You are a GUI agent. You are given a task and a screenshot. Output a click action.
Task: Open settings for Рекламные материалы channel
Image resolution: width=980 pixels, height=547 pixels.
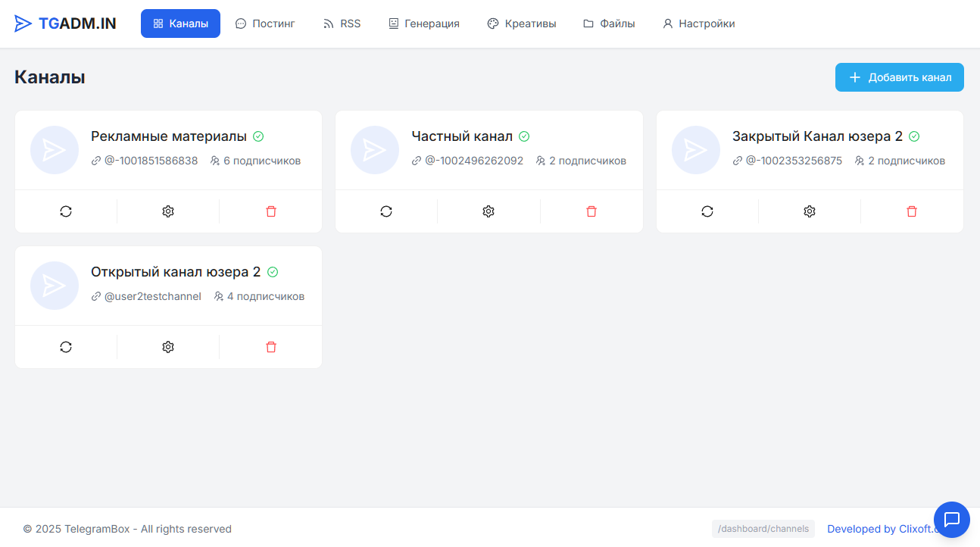pos(168,211)
